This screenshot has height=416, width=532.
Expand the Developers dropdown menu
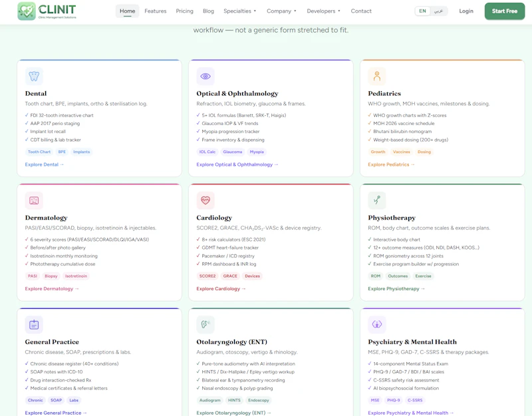tap(323, 11)
